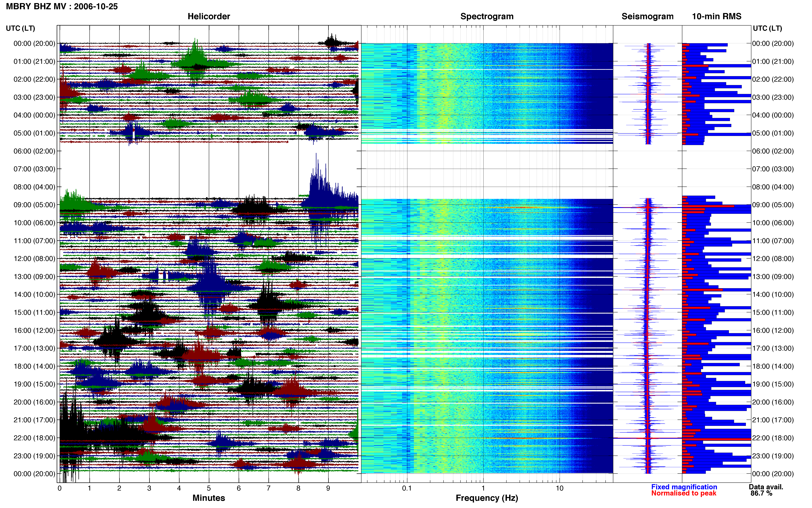The width and height of the screenshot is (812, 508).
Task: Click the '5' tick on Minutes axis
Action: pyautogui.click(x=209, y=488)
